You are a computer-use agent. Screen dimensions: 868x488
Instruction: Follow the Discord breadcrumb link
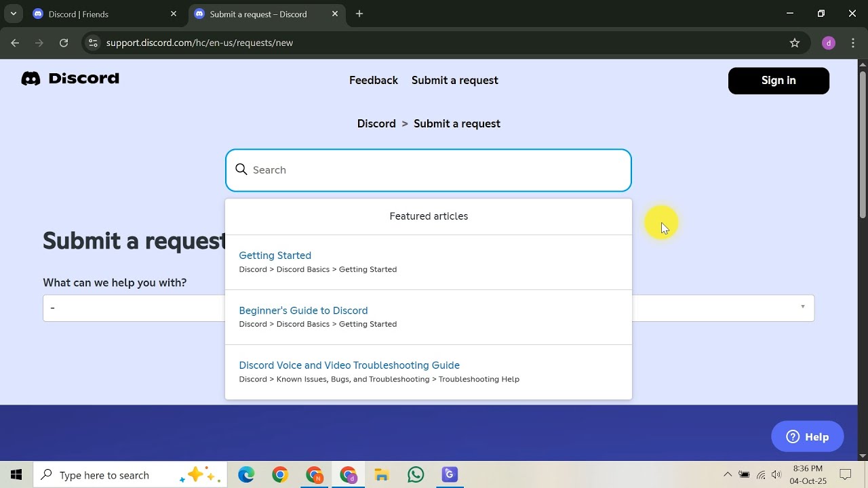click(376, 123)
